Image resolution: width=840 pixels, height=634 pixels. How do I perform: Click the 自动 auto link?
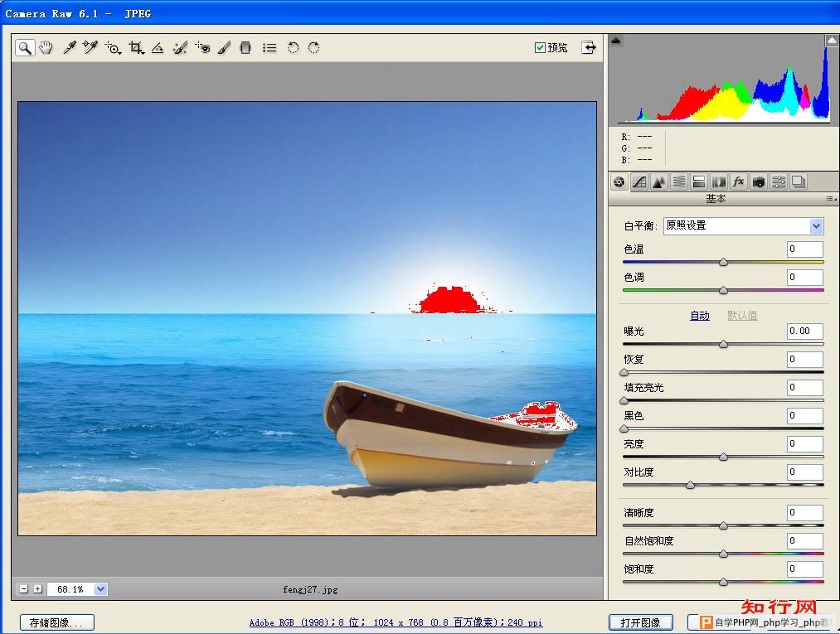coord(700,316)
